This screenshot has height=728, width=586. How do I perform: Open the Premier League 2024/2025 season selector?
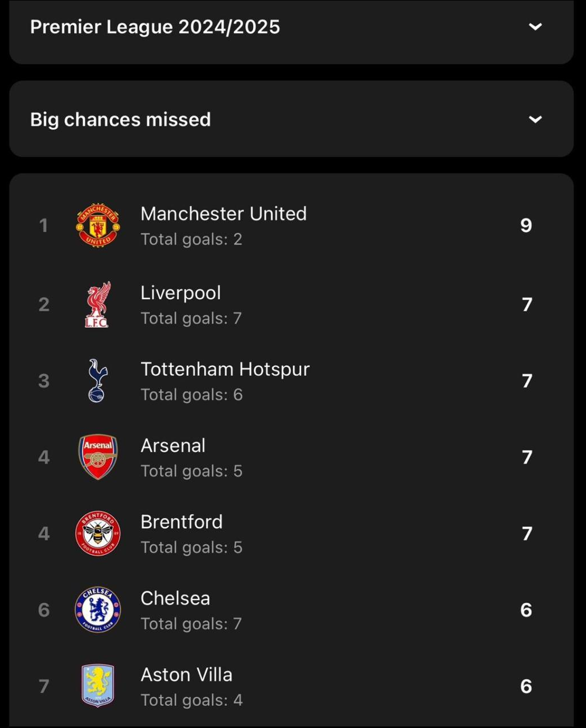pos(155,27)
